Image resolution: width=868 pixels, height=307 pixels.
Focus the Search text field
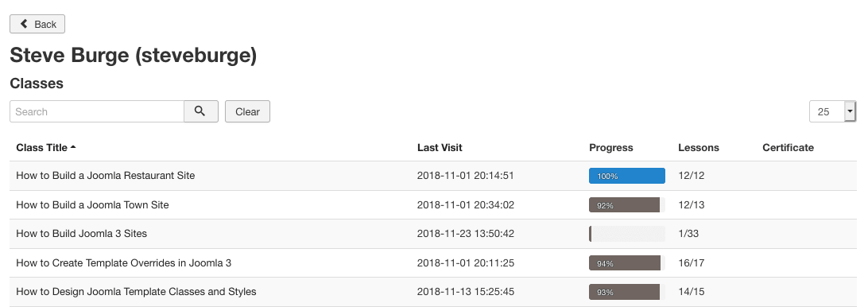[x=97, y=111]
